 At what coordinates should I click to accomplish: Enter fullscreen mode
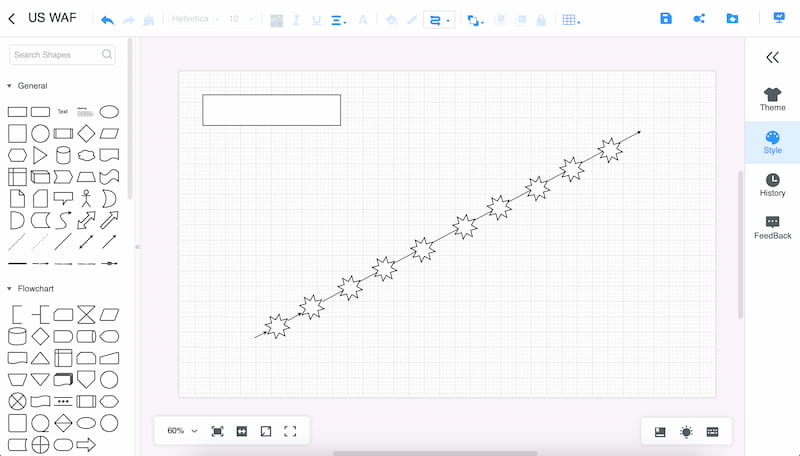click(x=290, y=432)
